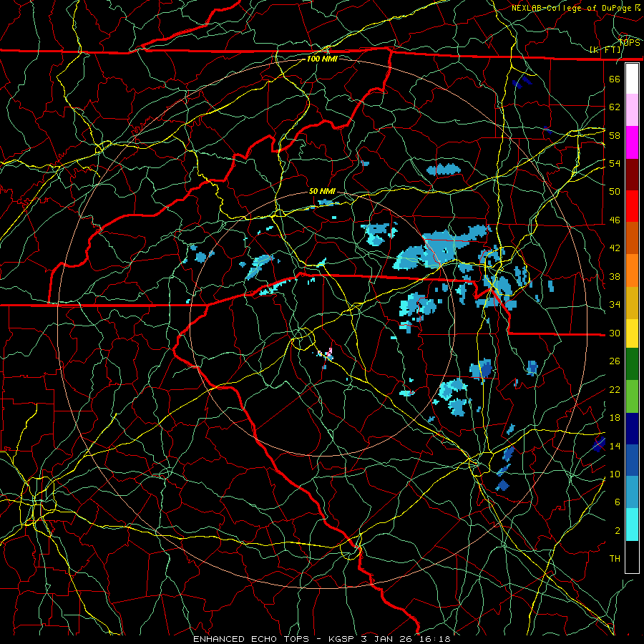Click the "54" legend value
Image resolution: width=644 pixels, height=644 pixels.
[x=615, y=163]
